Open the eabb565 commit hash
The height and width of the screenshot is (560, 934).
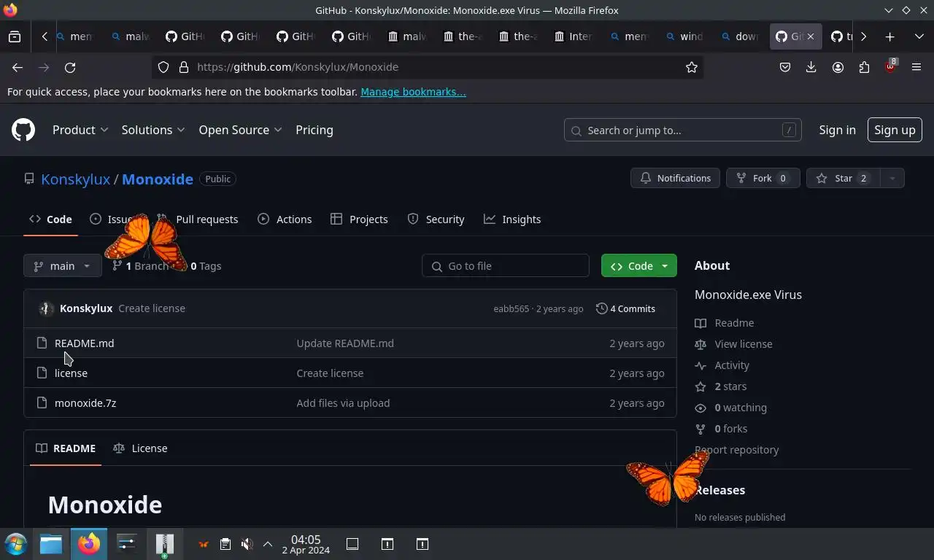coord(511,309)
